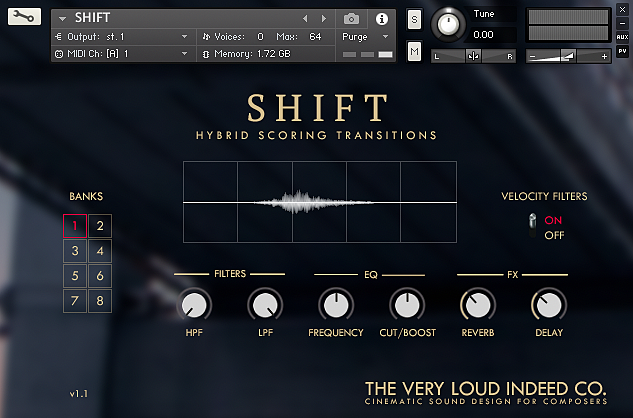Select bank 8

tap(102, 301)
